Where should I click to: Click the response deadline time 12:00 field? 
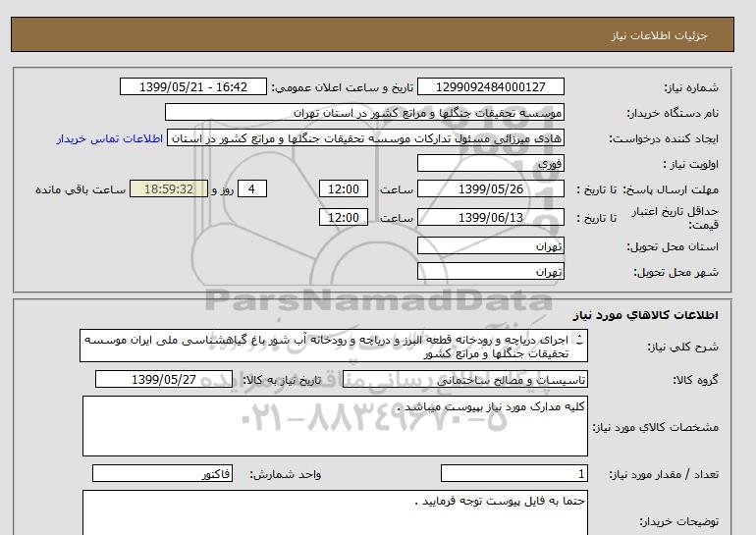click(x=344, y=188)
